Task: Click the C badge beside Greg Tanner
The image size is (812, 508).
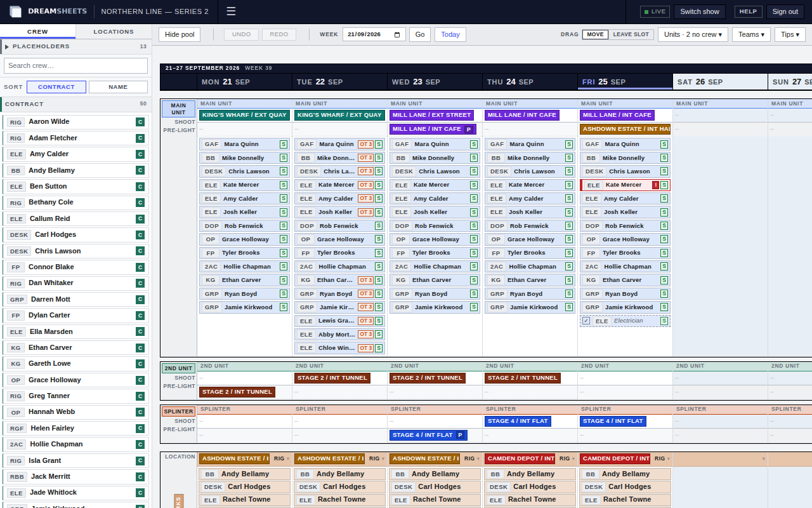Action: coord(140,396)
